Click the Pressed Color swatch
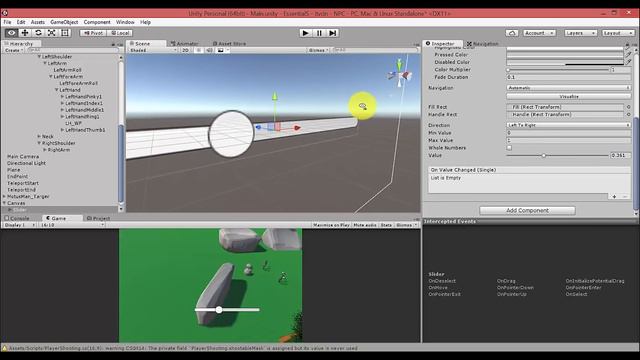640x360 pixels. [x=565, y=54]
